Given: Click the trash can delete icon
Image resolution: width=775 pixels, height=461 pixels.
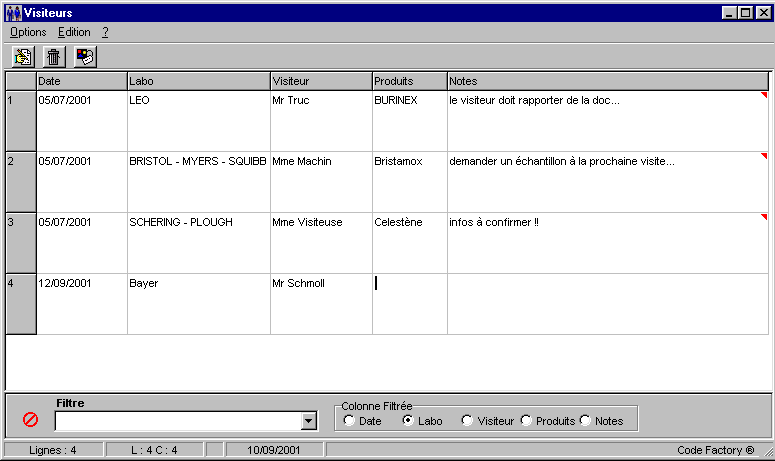Looking at the screenshot, I should [53, 57].
